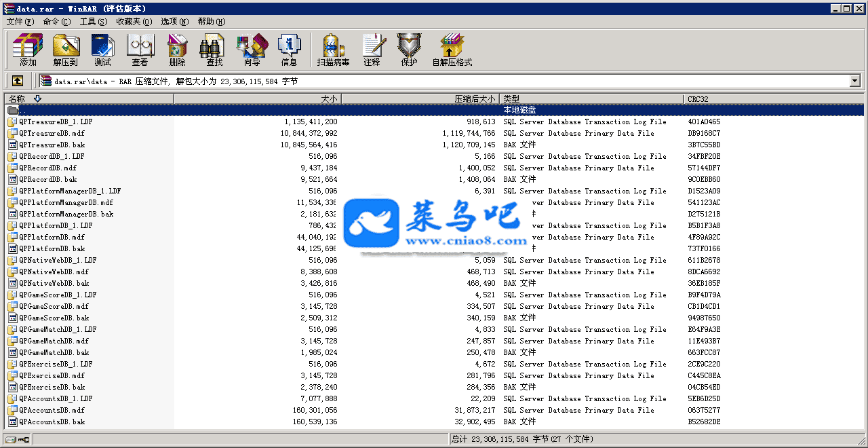This screenshot has height=448, width=868.
Task: Launch the 向导 (Wizard) tool
Action: pyautogui.click(x=252, y=50)
